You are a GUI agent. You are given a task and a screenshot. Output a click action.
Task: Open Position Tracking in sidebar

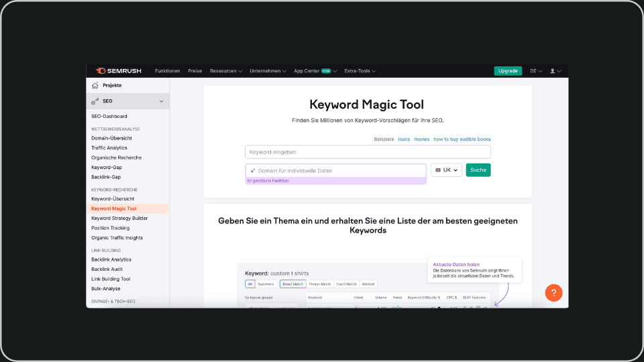[x=111, y=228]
